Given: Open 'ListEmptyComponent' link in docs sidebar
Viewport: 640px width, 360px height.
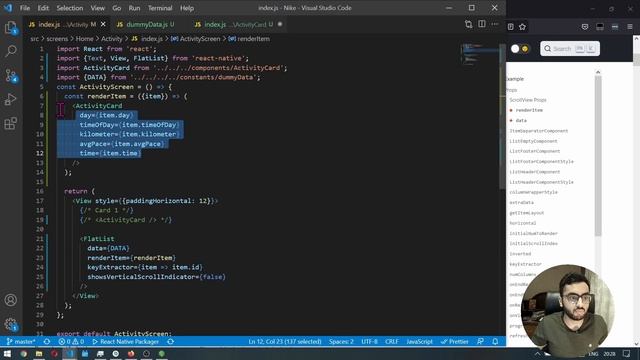Looking at the screenshot, I should 533,141.
